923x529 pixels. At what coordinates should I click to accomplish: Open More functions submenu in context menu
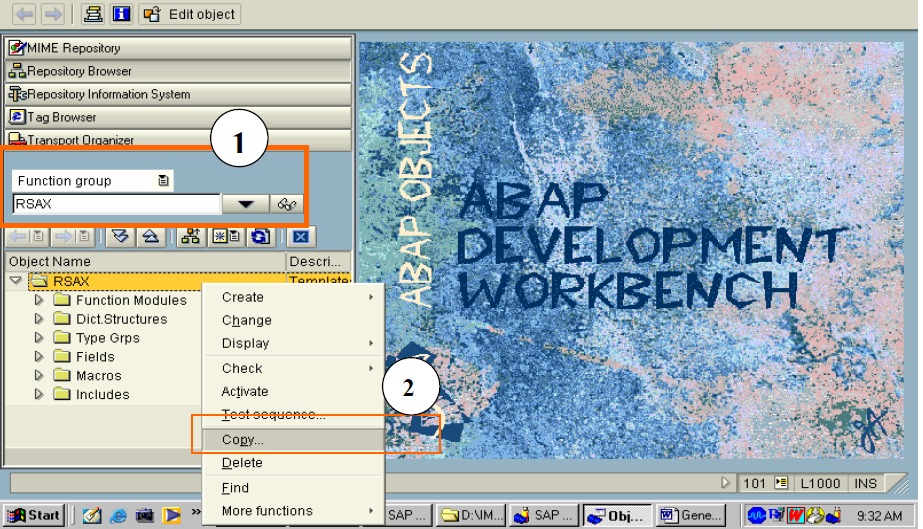(x=293, y=511)
